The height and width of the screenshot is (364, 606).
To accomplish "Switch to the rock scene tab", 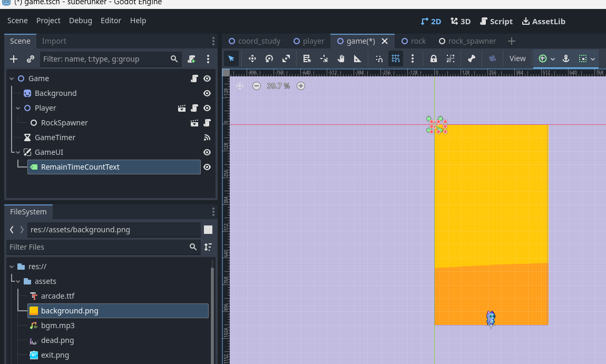I will (414, 41).
